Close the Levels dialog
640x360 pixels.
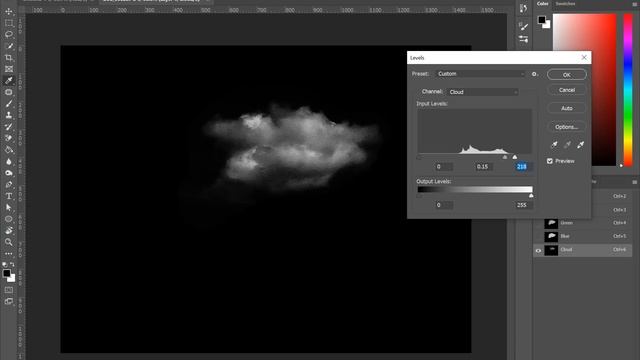click(584, 58)
